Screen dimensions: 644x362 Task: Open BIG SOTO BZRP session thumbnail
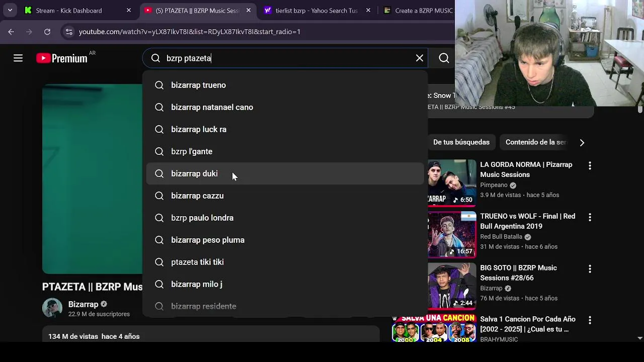click(452, 287)
